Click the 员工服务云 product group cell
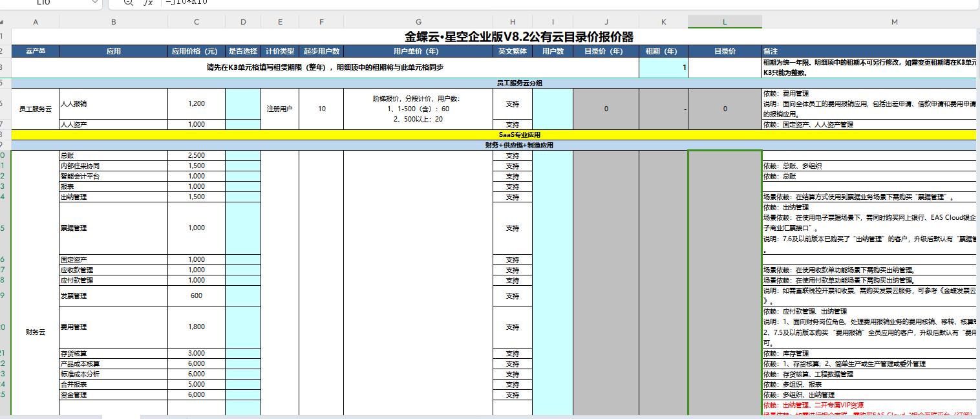 [36, 109]
